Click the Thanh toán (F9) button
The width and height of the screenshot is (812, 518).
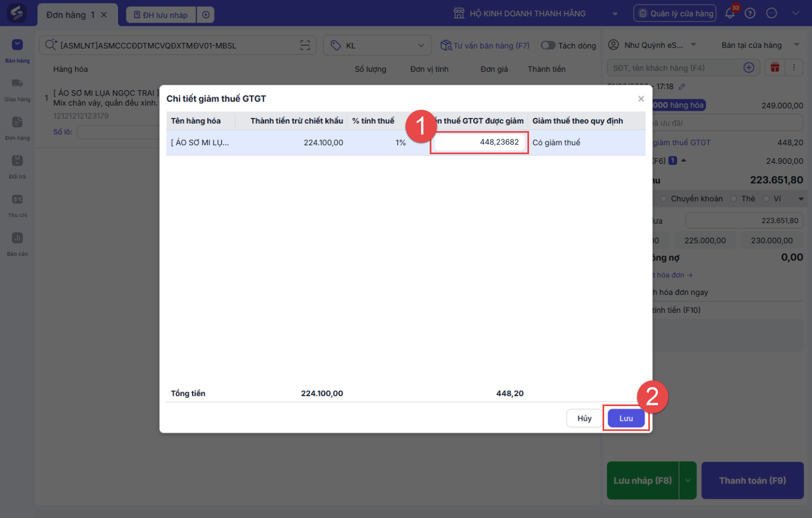753,480
